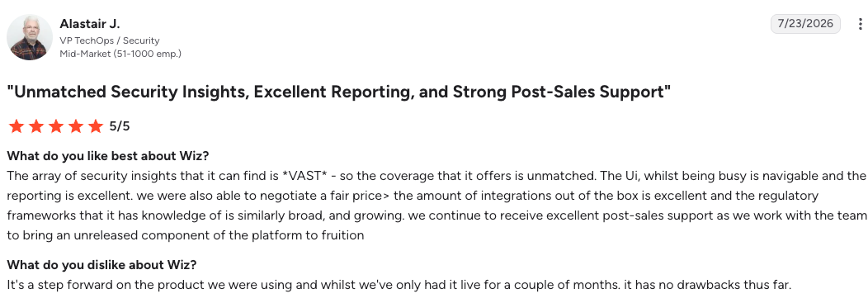Click the phrase 'unreleased component' in the review
The image size is (868, 303).
[x=116, y=235]
